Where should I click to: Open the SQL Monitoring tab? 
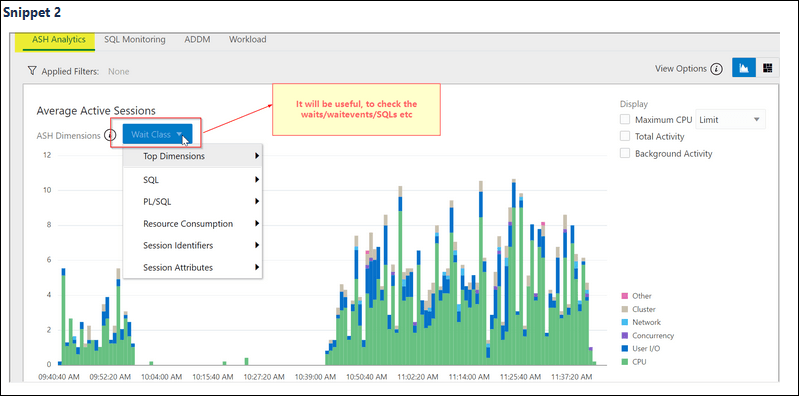(135, 40)
